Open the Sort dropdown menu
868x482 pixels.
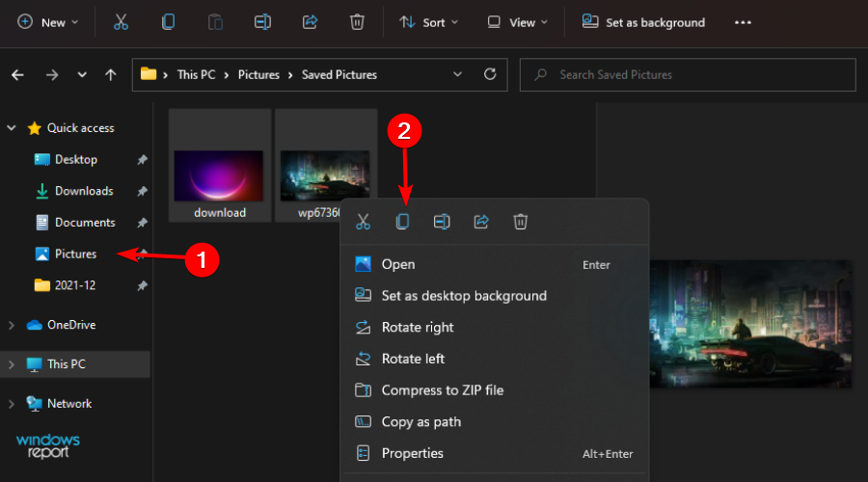pos(429,22)
